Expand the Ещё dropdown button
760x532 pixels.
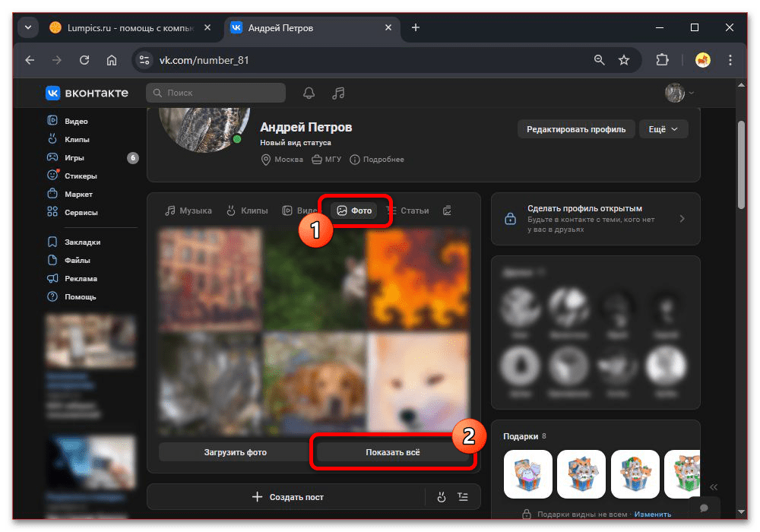(x=663, y=129)
